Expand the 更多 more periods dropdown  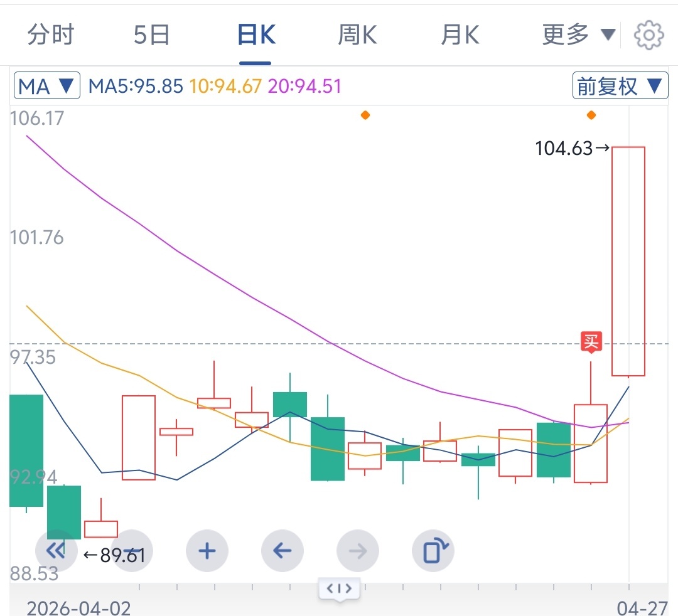click(x=578, y=35)
